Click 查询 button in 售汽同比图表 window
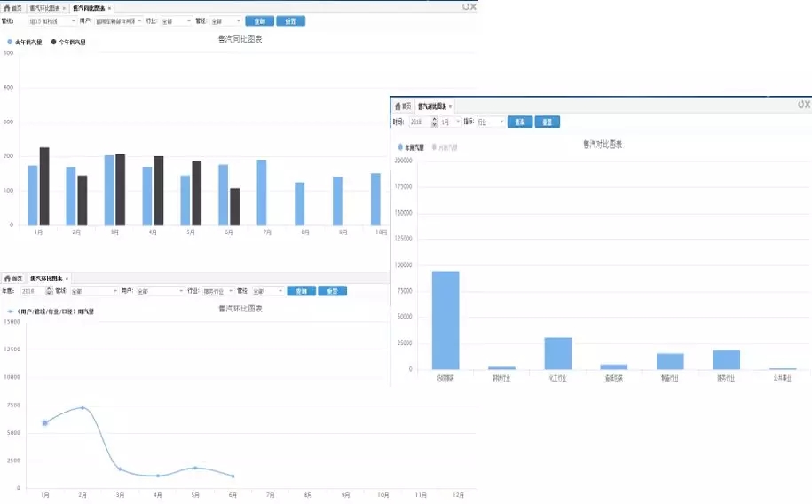Screen dimensions: 812x504 pos(259,20)
